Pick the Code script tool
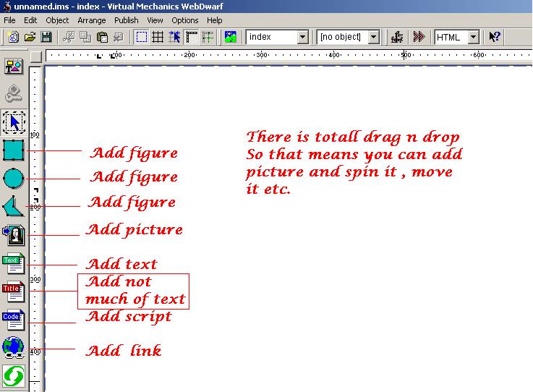Image resolution: width=533 pixels, height=392 pixels. coord(14,320)
